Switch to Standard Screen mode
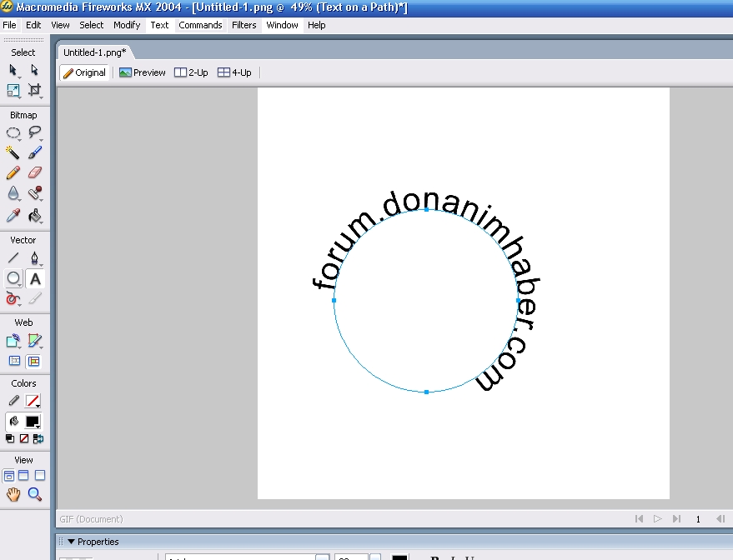The image size is (733, 560). click(8, 476)
